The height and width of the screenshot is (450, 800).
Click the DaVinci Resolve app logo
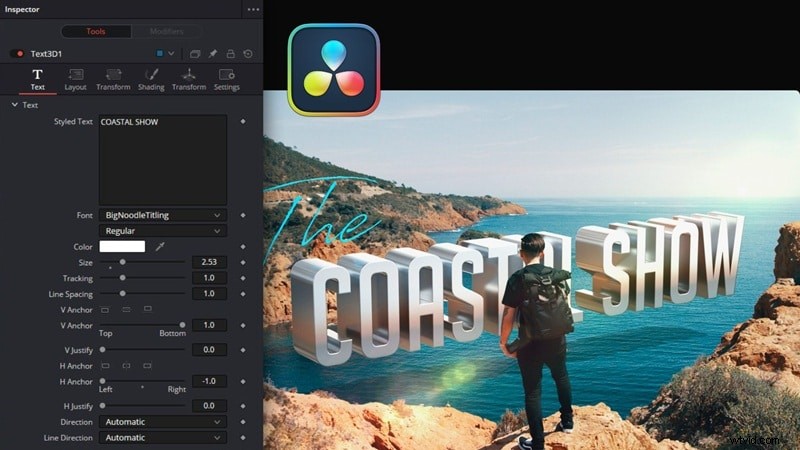[x=334, y=70]
